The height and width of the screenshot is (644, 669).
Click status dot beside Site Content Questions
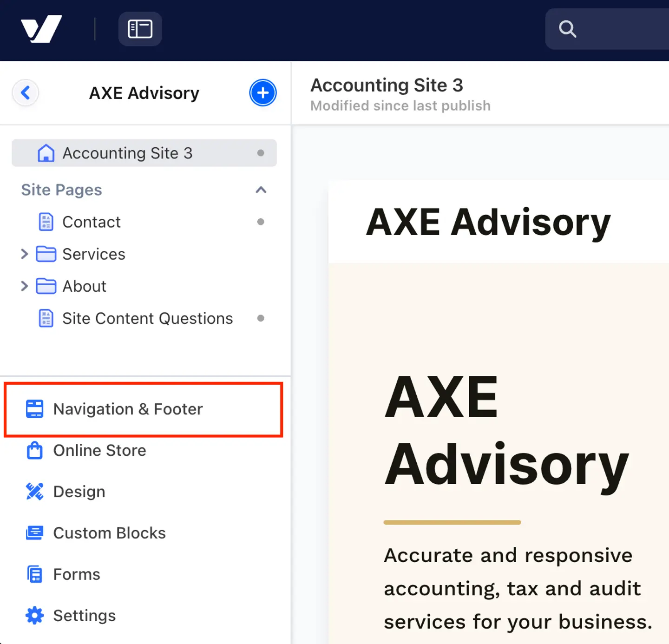(261, 318)
